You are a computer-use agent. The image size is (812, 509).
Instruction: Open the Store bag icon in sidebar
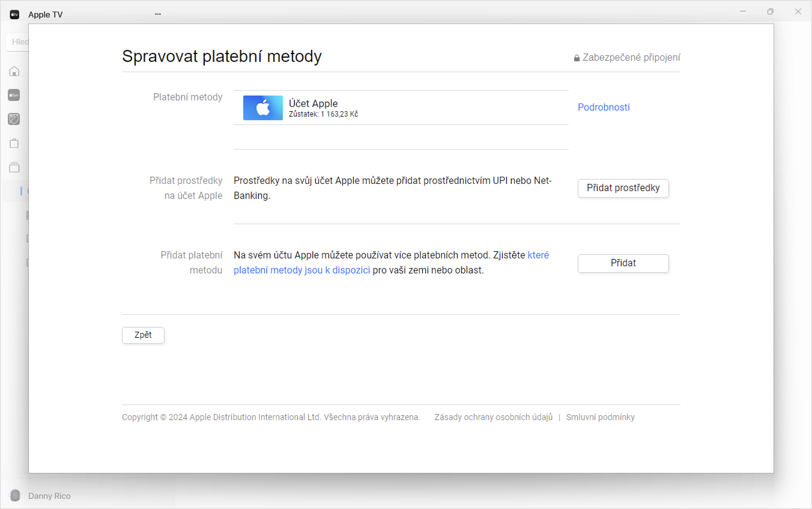14,143
